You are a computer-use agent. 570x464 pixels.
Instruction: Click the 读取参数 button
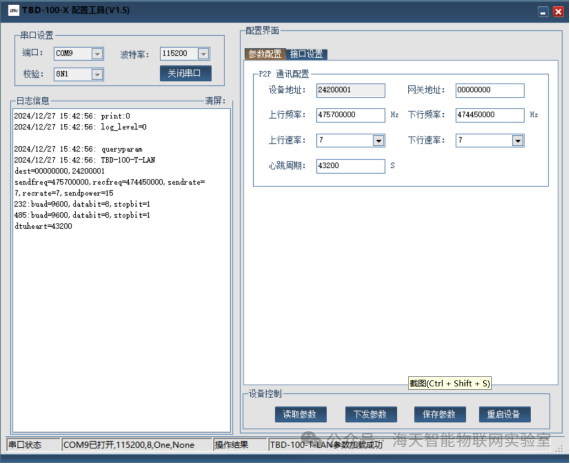[300, 414]
